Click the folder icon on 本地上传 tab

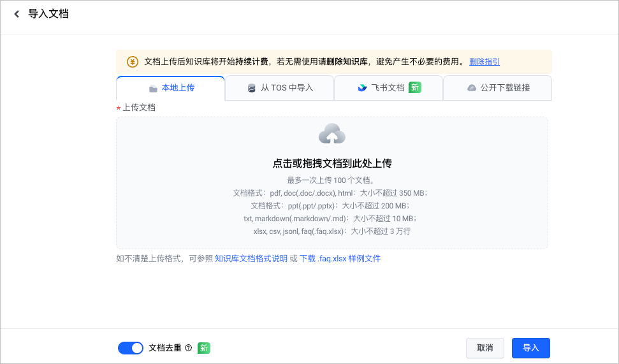click(153, 89)
